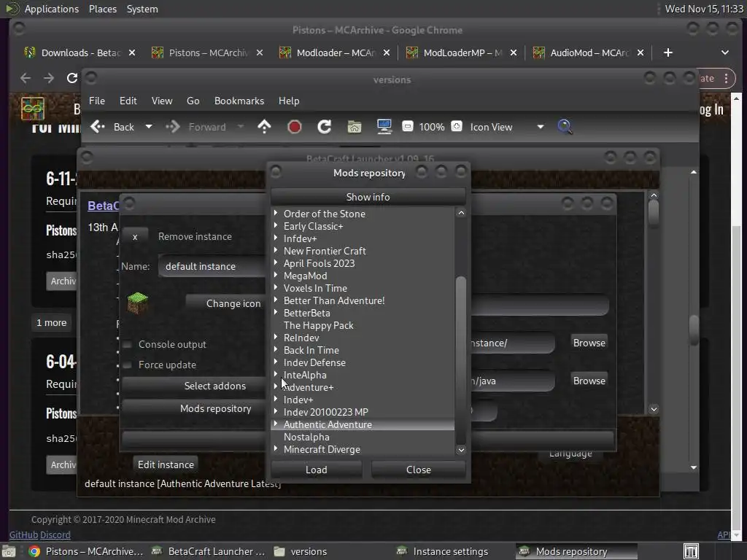Click the zoom in icon after 100%

(457, 126)
